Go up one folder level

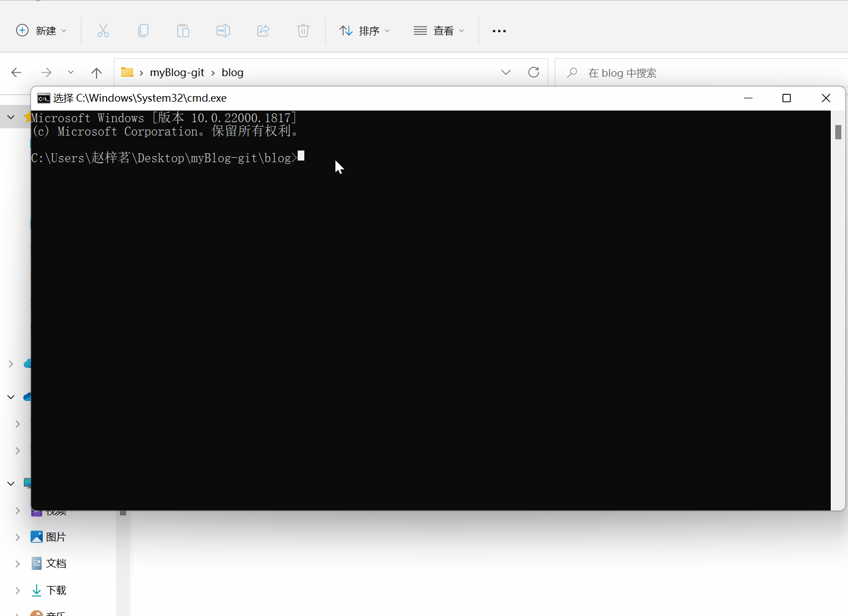point(97,73)
